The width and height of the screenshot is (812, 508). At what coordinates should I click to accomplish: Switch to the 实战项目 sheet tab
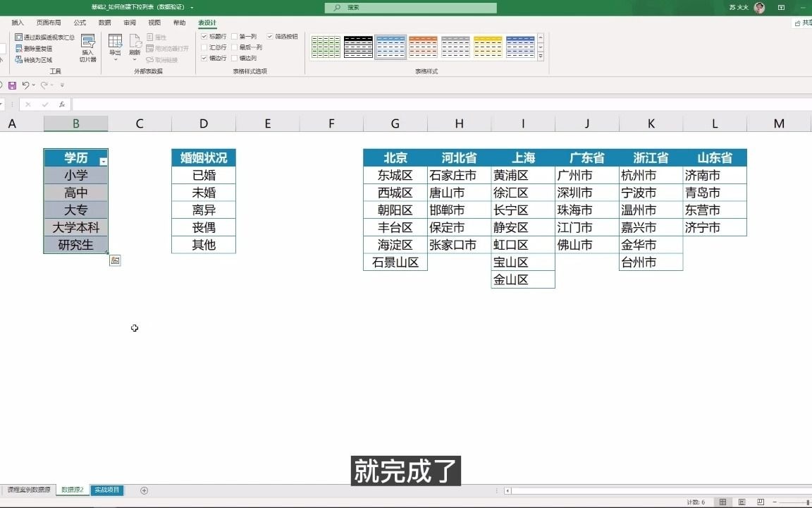(106, 490)
